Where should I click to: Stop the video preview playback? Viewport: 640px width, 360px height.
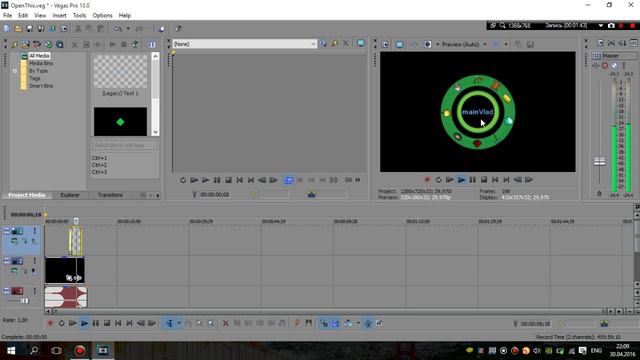coord(484,180)
